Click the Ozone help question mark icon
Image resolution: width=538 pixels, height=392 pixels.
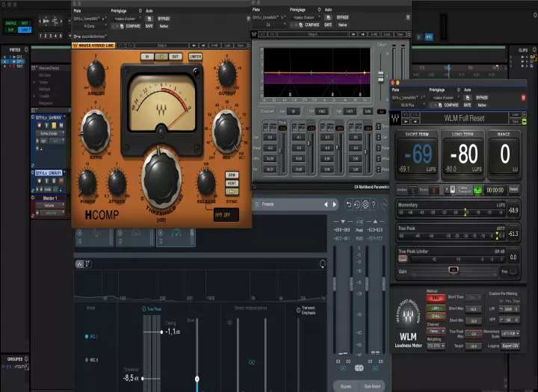[374, 205]
